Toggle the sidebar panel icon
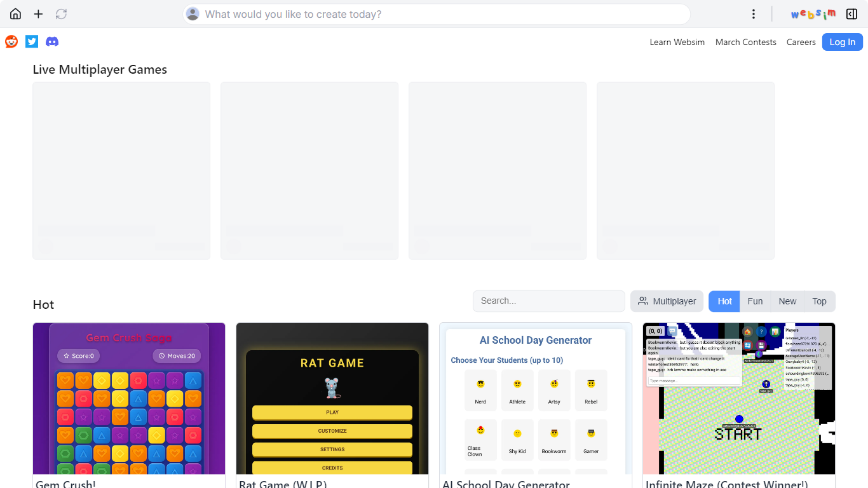 click(852, 14)
